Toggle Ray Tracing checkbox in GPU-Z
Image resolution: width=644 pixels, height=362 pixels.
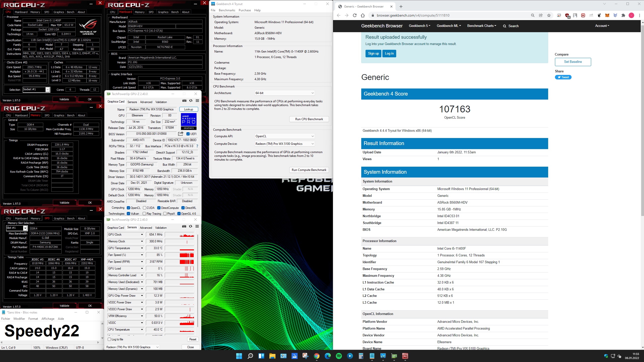pos(144,214)
